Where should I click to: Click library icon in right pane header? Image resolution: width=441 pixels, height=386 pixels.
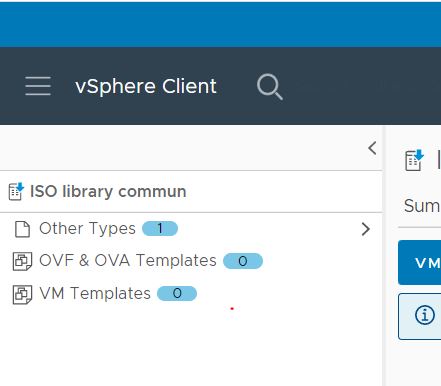414,160
